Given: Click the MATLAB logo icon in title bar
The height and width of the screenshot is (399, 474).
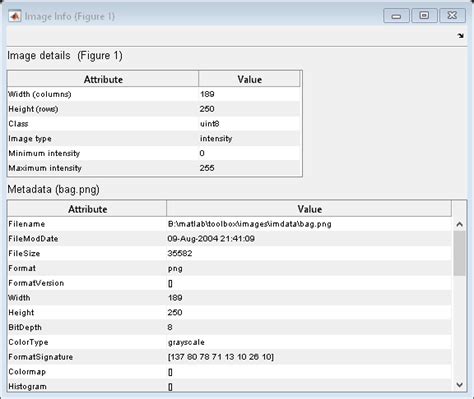Looking at the screenshot, I should (14, 16).
